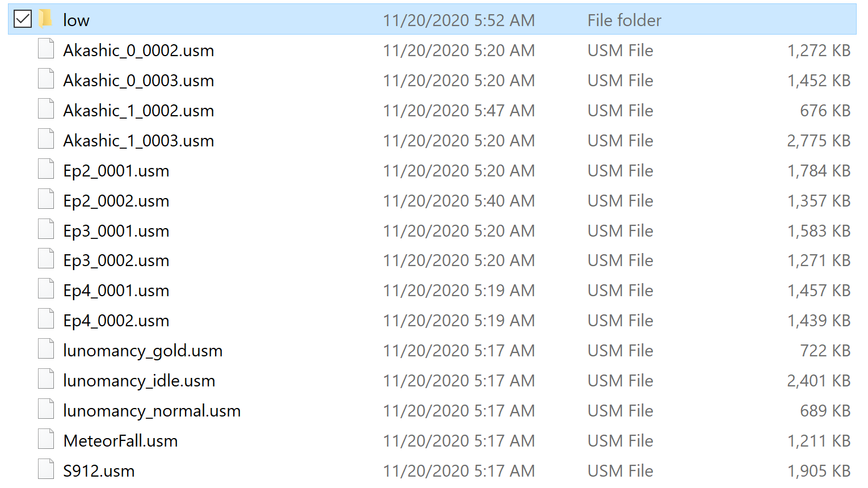Click the 2,775 KB size entry

pos(819,141)
